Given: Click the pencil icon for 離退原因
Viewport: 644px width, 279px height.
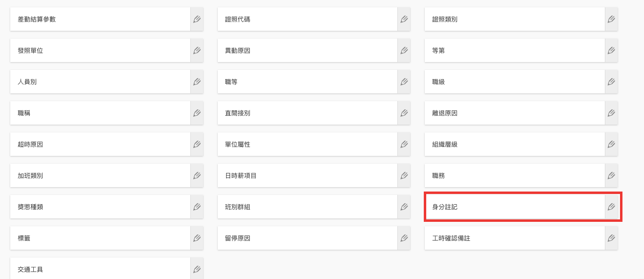Looking at the screenshot, I should 611,113.
